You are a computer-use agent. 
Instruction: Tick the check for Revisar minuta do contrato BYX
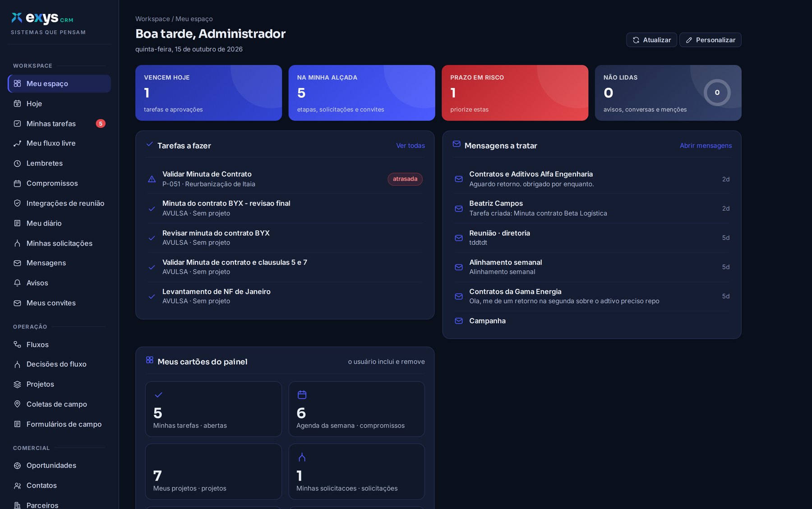click(152, 238)
